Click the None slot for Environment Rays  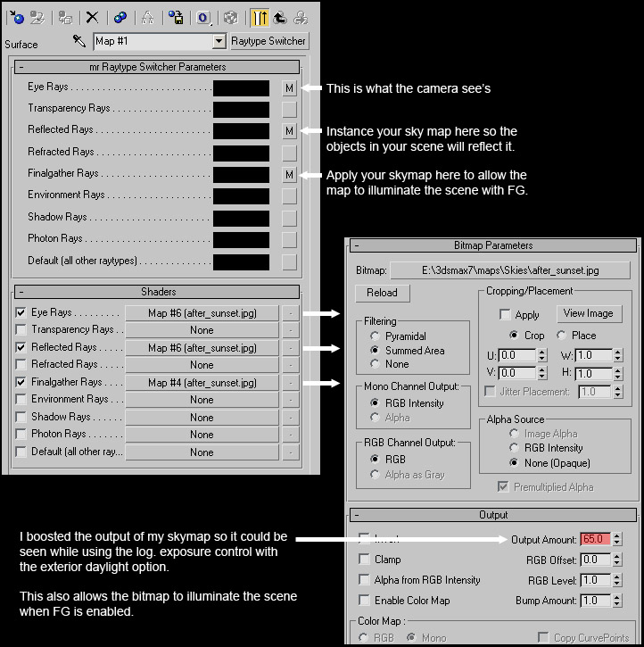tap(202, 400)
